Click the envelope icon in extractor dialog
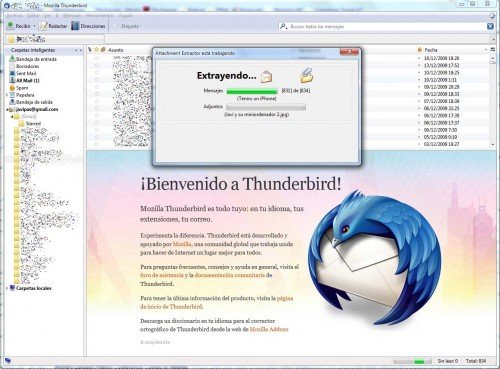Image resolution: width=500 pixels, height=369 pixels. 266,77
